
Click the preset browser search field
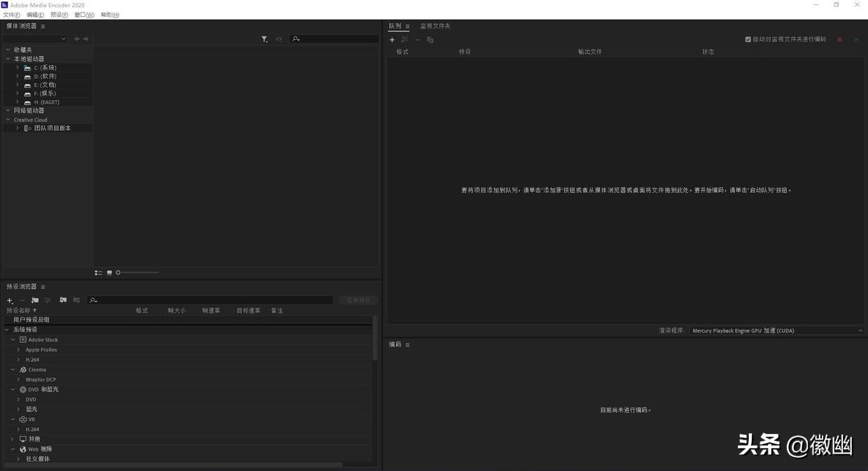point(210,300)
